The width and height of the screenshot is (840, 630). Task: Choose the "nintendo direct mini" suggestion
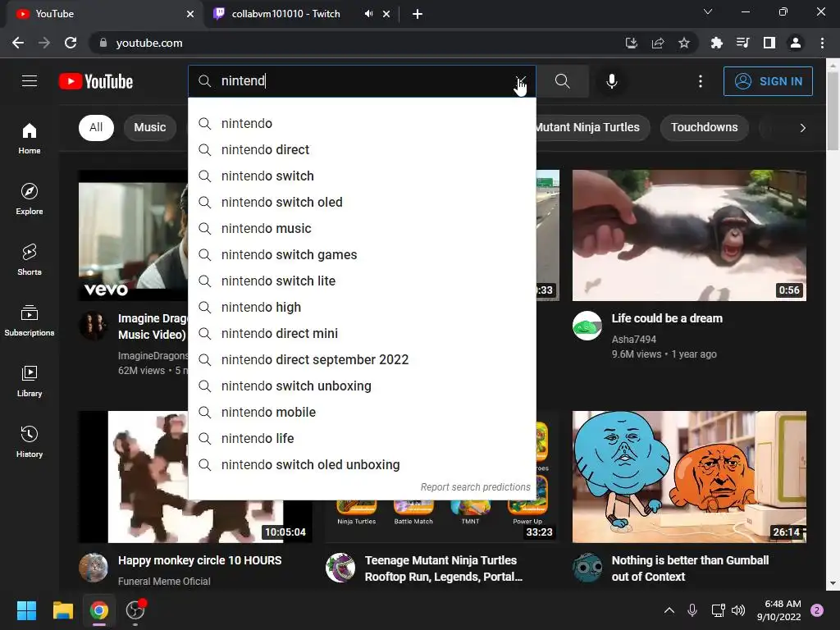[362, 334]
